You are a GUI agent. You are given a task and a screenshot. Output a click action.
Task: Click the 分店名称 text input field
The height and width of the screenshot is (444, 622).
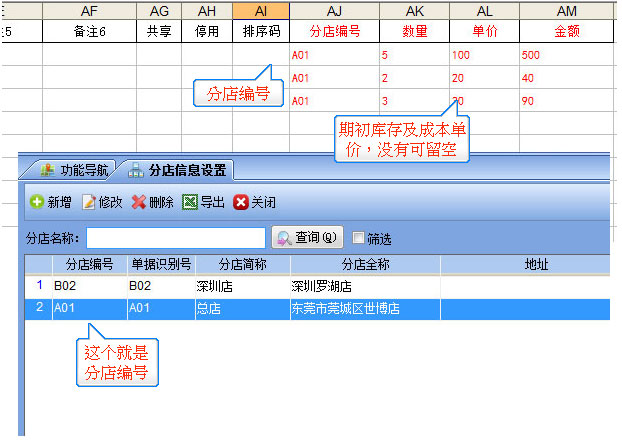click(x=176, y=238)
